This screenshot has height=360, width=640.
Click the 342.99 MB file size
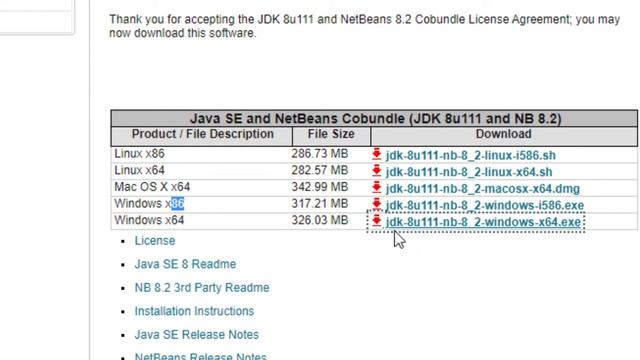pos(320,187)
